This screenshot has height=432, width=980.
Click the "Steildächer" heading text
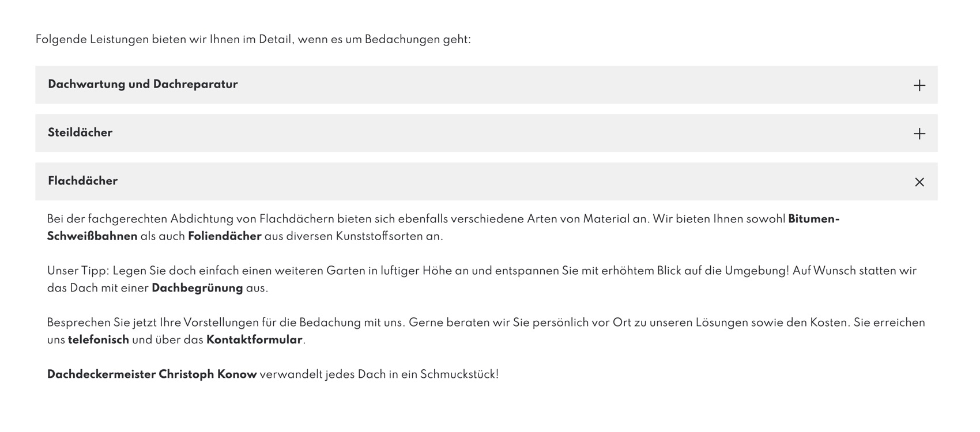click(x=80, y=132)
